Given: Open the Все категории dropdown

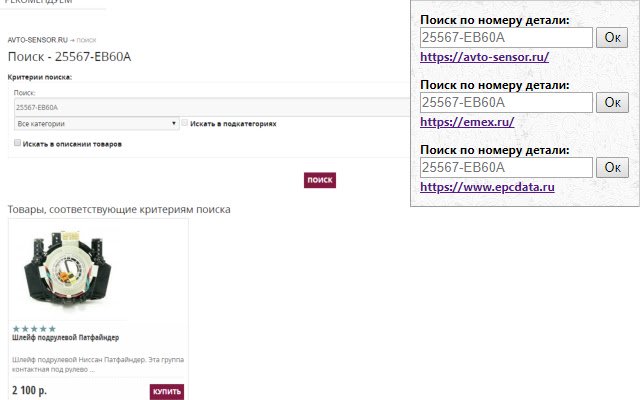Looking at the screenshot, I should coord(97,124).
